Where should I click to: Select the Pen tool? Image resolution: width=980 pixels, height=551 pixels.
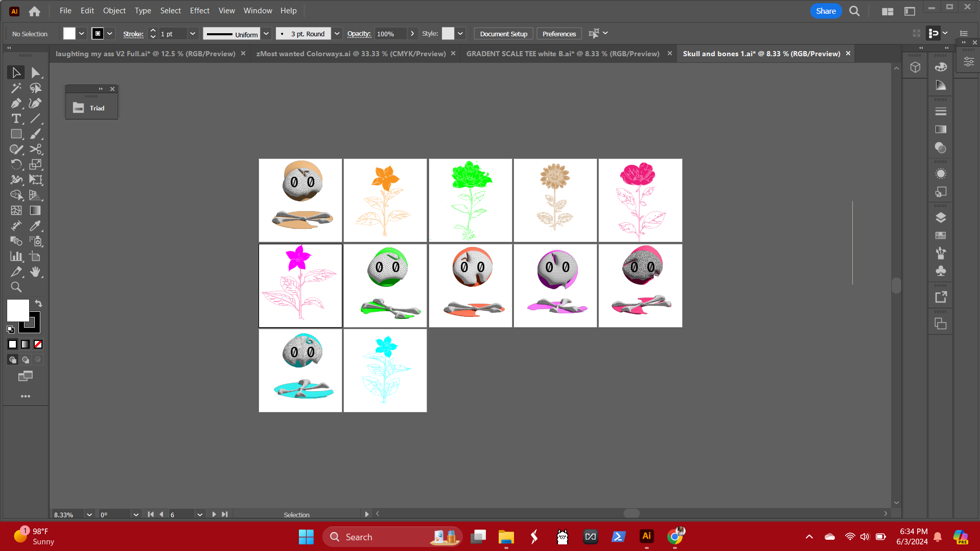(x=16, y=104)
